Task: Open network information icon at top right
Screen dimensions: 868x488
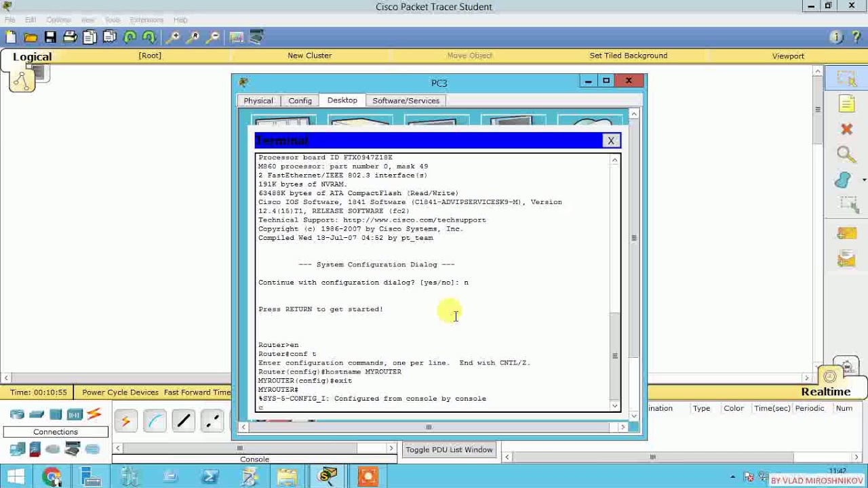Action: click(836, 37)
